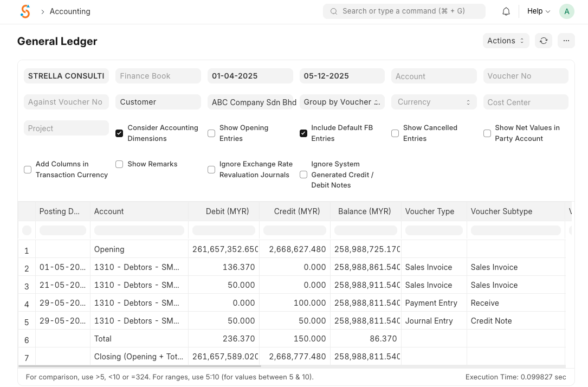588x387 pixels.
Task: Open user avatar profile menu
Action: pyautogui.click(x=566, y=11)
